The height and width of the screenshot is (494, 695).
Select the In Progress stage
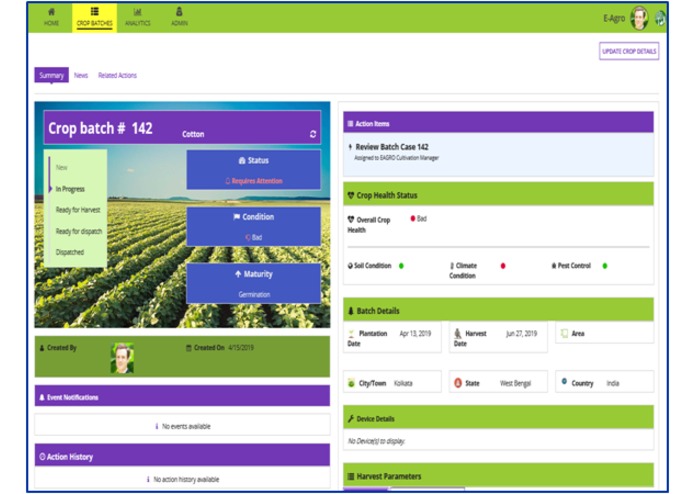pyautogui.click(x=70, y=189)
